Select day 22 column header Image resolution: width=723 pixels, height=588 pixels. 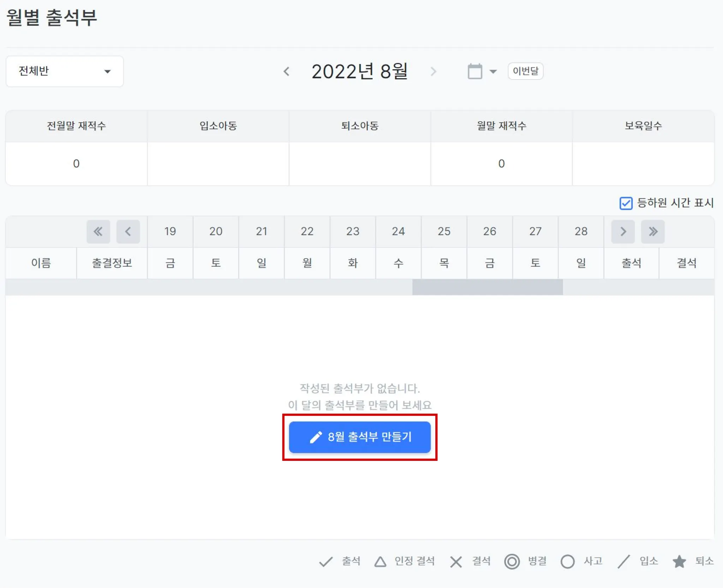307,232
